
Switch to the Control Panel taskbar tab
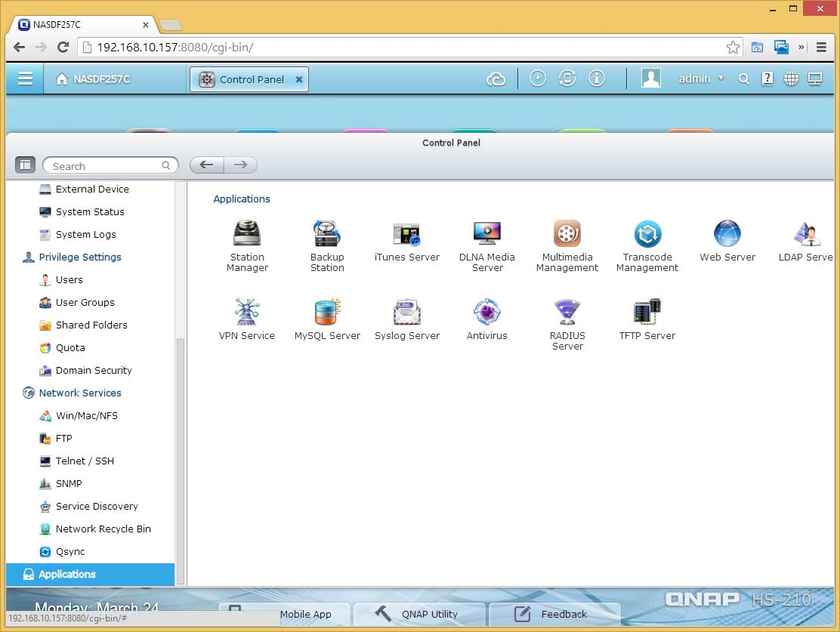point(249,79)
